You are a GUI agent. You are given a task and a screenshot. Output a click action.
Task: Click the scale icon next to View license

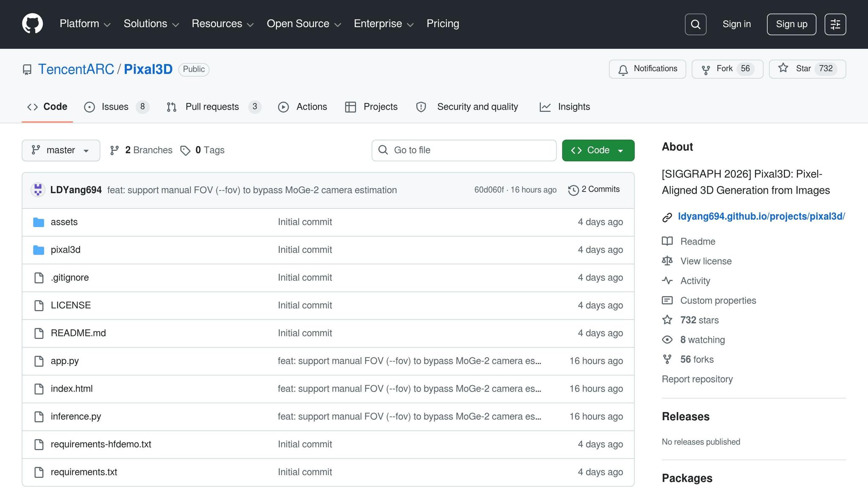[667, 261]
